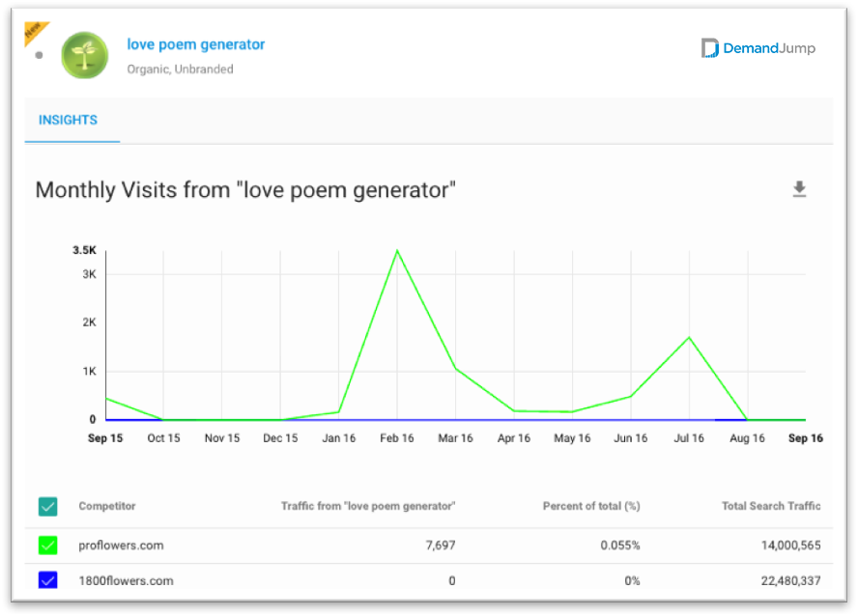Viewport: 858px width, 616px height.
Task: Click the yellow New ribbon badge
Action: click(35, 31)
